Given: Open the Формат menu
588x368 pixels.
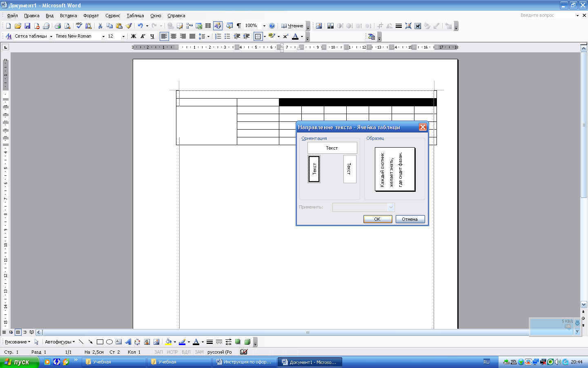Looking at the screenshot, I should (91, 16).
